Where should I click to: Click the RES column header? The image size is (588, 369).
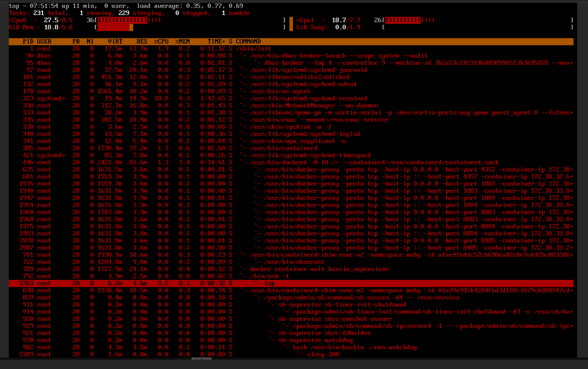pyautogui.click(x=142, y=41)
